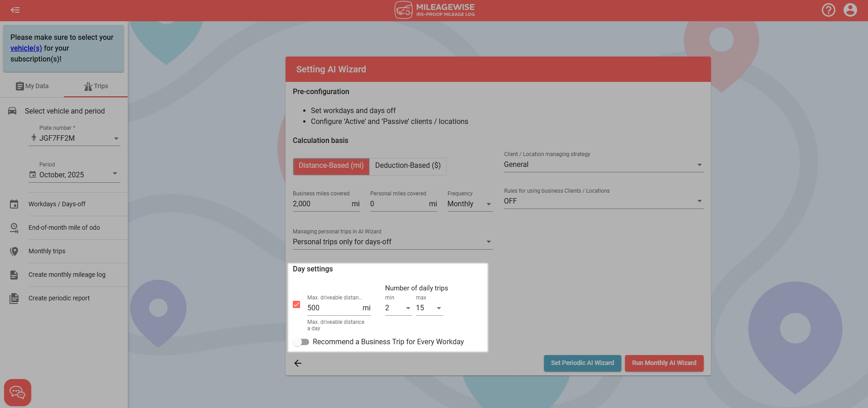Follow the vehicle(s) link
Viewport: 868px width, 408px height.
(26, 48)
